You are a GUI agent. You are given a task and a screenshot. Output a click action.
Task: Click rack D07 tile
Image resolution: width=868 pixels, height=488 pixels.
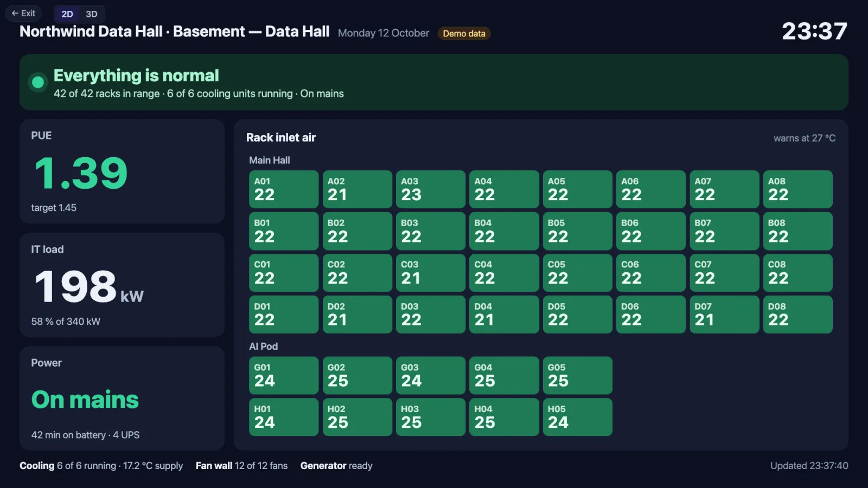(x=724, y=314)
